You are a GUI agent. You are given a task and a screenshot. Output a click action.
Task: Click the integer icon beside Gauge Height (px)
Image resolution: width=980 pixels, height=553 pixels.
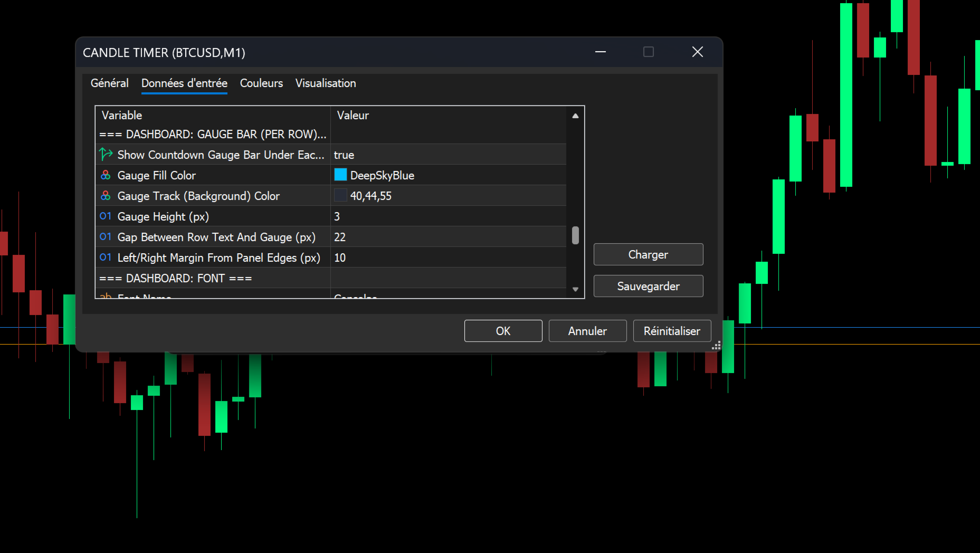(106, 216)
